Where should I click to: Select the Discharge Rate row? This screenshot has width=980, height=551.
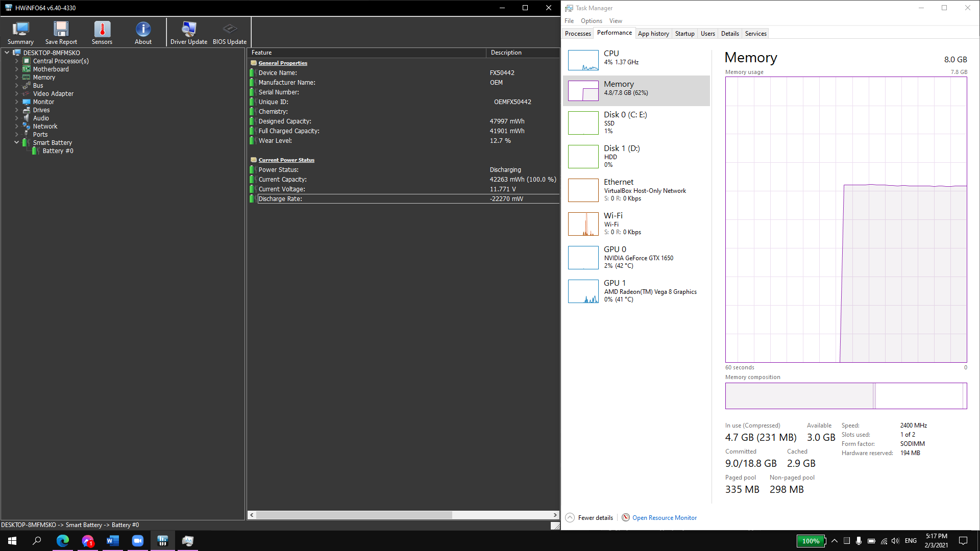(x=404, y=199)
